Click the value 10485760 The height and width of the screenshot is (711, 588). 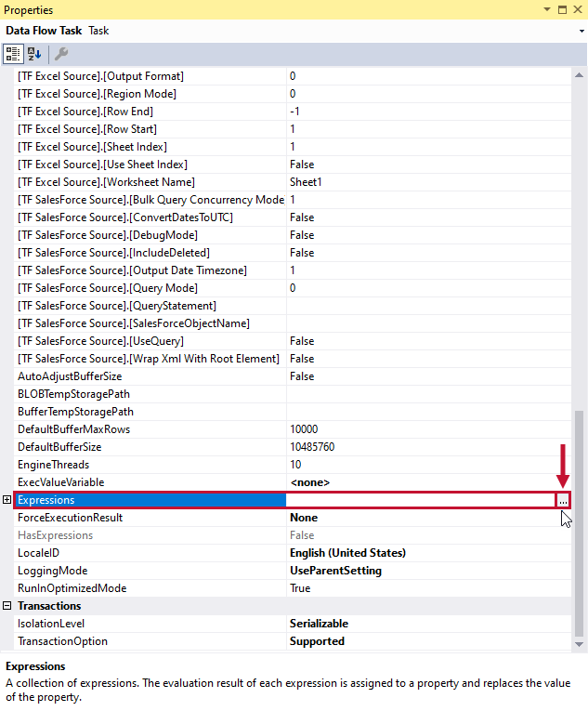pos(312,447)
